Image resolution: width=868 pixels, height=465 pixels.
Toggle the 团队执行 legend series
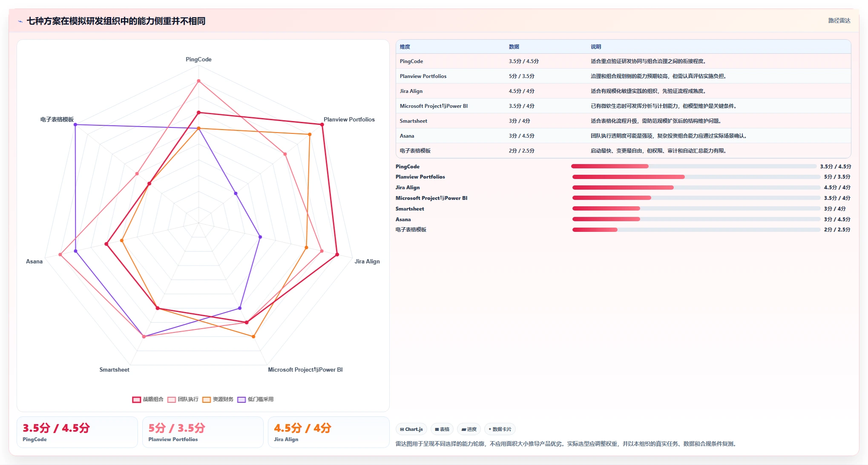183,399
